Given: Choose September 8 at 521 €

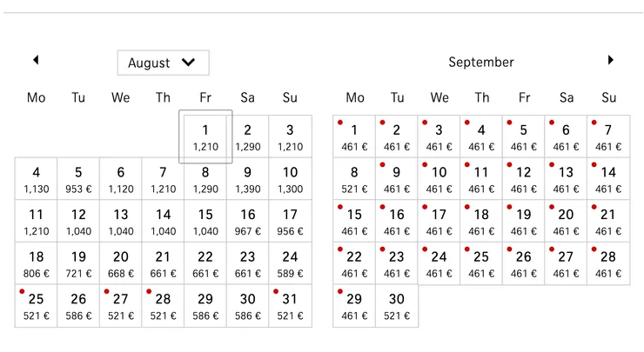Looking at the screenshot, I should (354, 179).
